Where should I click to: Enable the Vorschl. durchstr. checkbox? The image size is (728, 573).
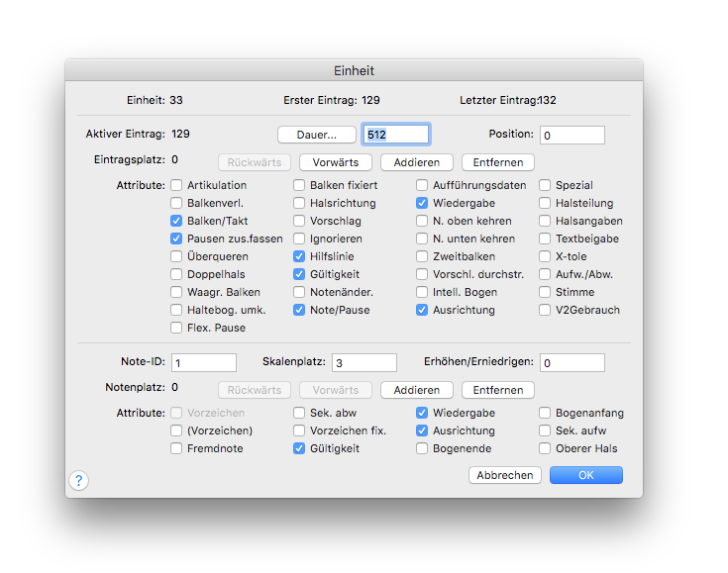pyautogui.click(x=422, y=274)
